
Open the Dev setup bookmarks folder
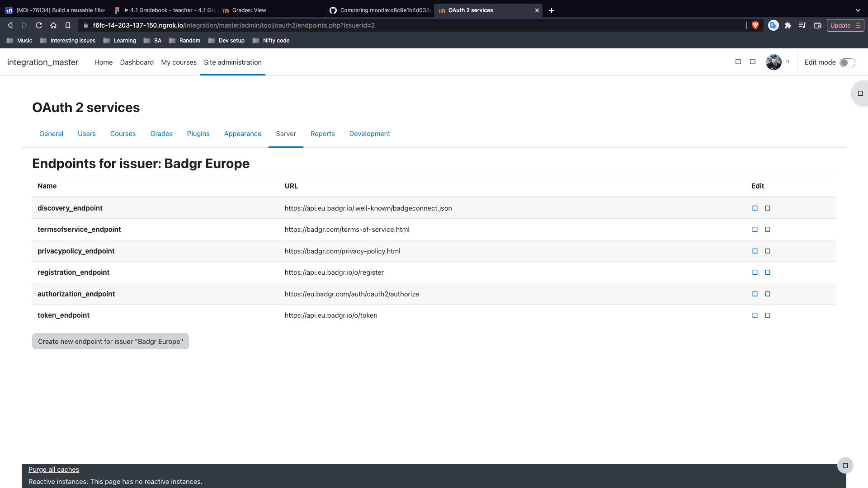(x=226, y=41)
